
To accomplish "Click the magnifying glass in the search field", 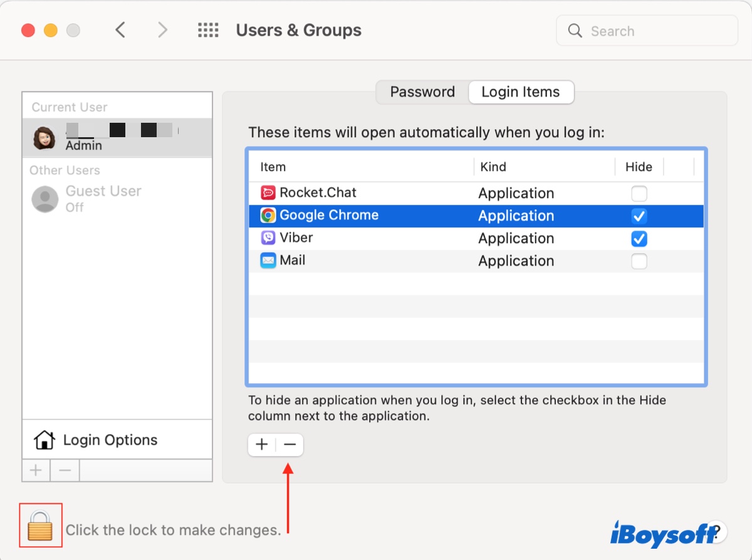I will coord(575,31).
